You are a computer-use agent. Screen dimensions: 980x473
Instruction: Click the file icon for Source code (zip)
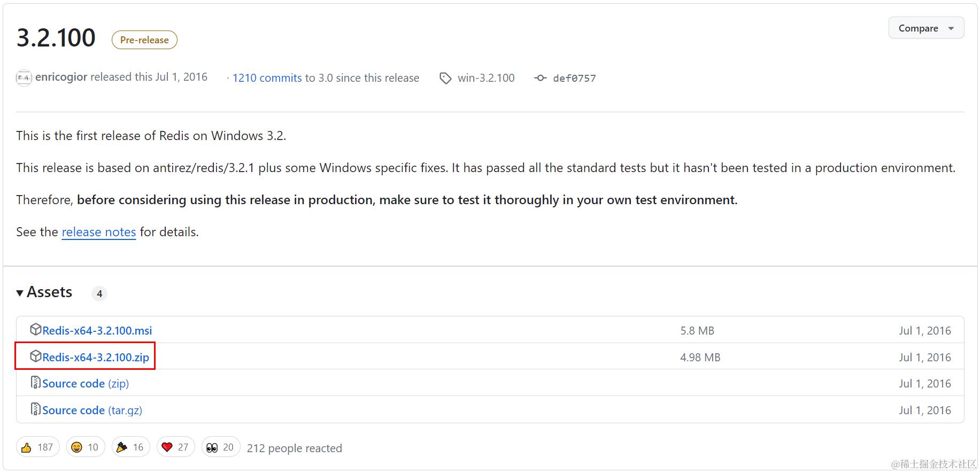coord(36,382)
